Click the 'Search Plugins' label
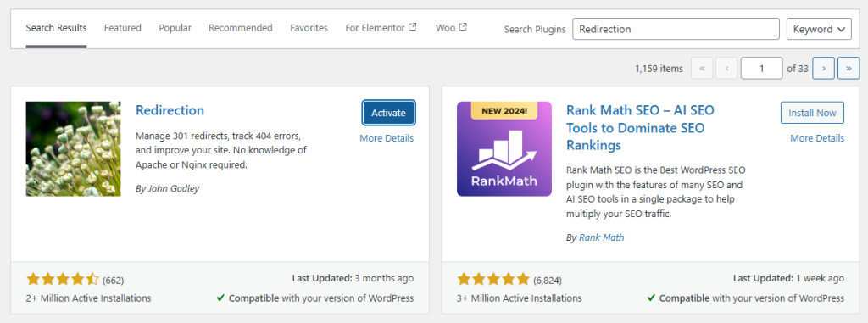 click(x=535, y=30)
